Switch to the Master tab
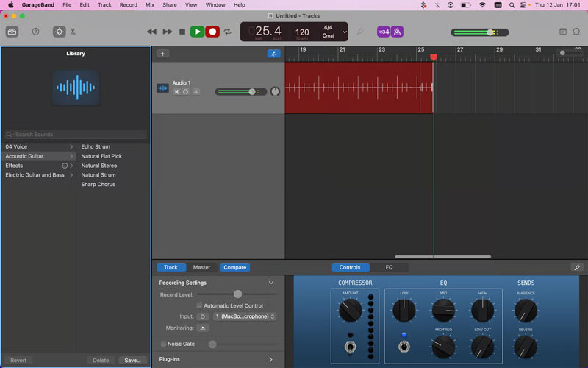The width and height of the screenshot is (588, 368). pos(201,267)
